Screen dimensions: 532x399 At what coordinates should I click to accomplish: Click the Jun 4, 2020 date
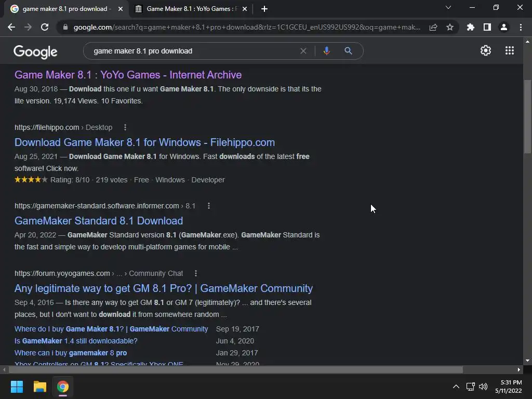(x=235, y=341)
